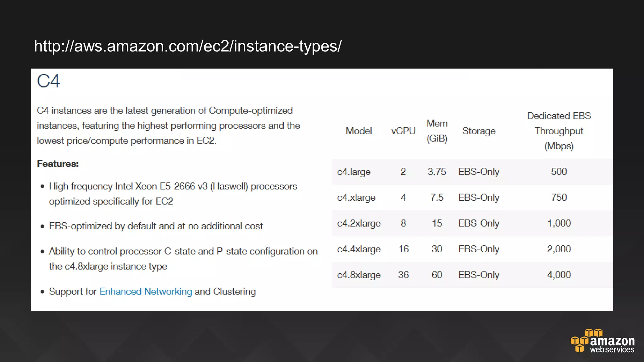The width and height of the screenshot is (644, 362).
Task: Select the c4.xlarge model cell
Action: click(x=356, y=198)
